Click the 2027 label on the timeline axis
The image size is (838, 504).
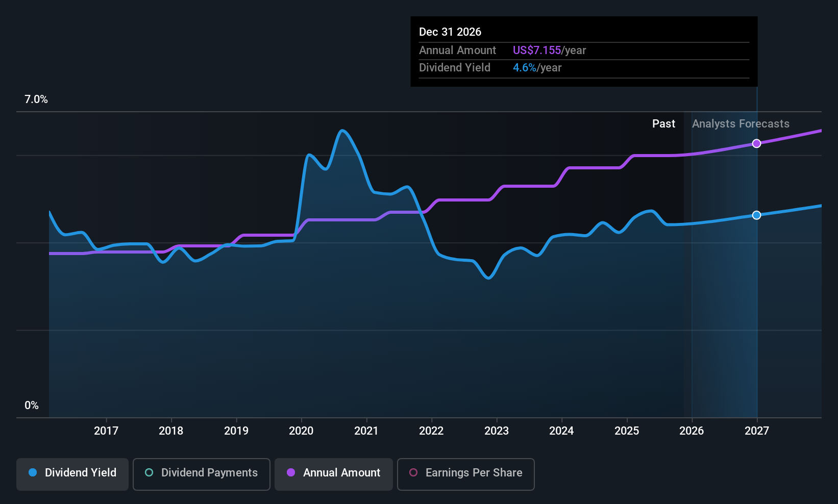click(757, 431)
